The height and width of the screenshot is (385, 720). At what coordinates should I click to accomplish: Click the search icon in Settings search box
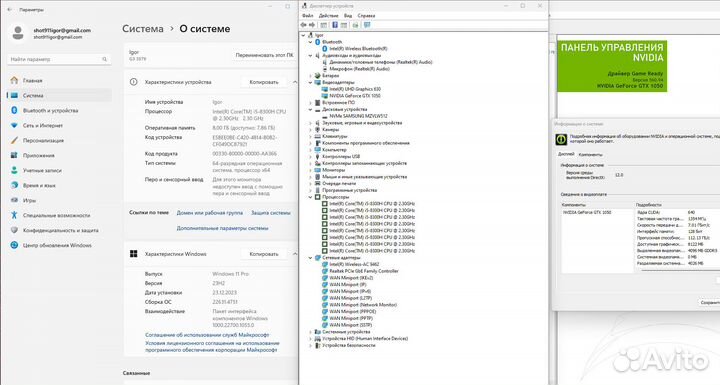coord(104,59)
